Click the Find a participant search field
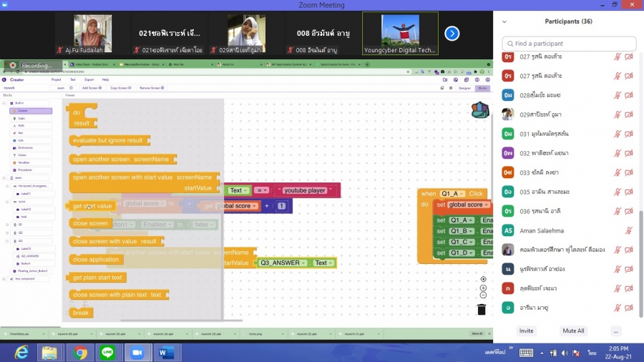 point(570,44)
